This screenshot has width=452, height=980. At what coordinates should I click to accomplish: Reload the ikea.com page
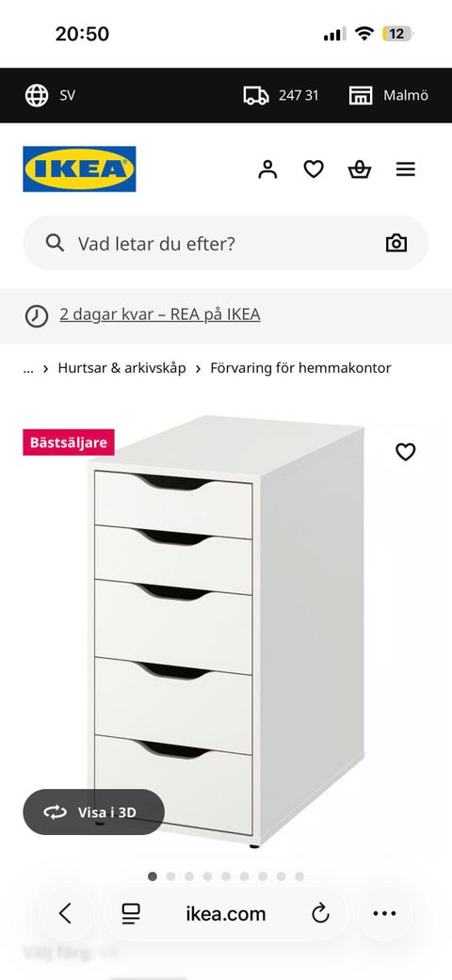coord(321,914)
